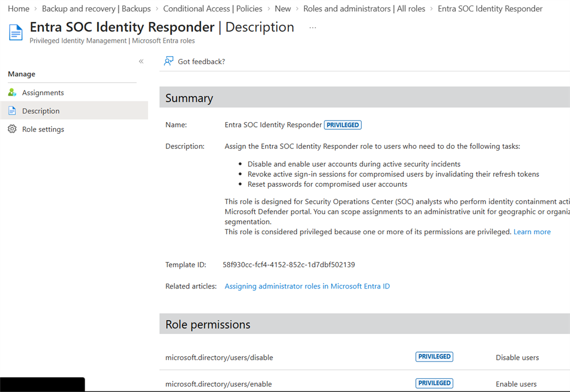Select the Description menu item
Image resolution: width=570 pixels, height=392 pixels.
pyautogui.click(x=74, y=111)
